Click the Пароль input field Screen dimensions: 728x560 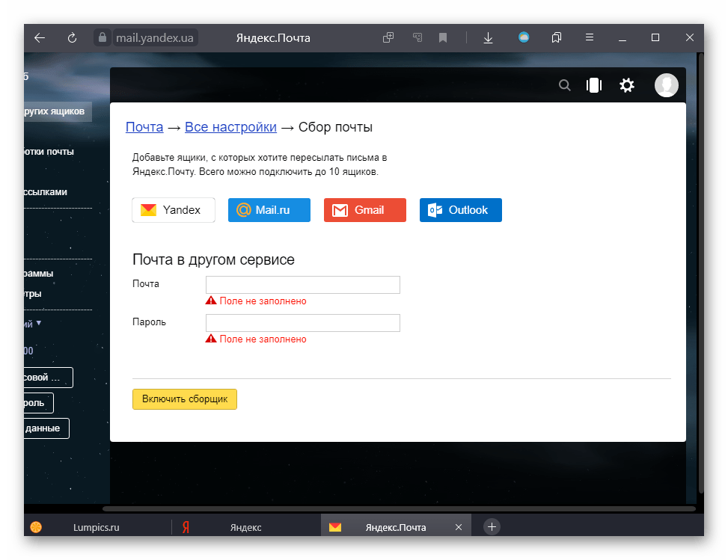click(x=303, y=323)
